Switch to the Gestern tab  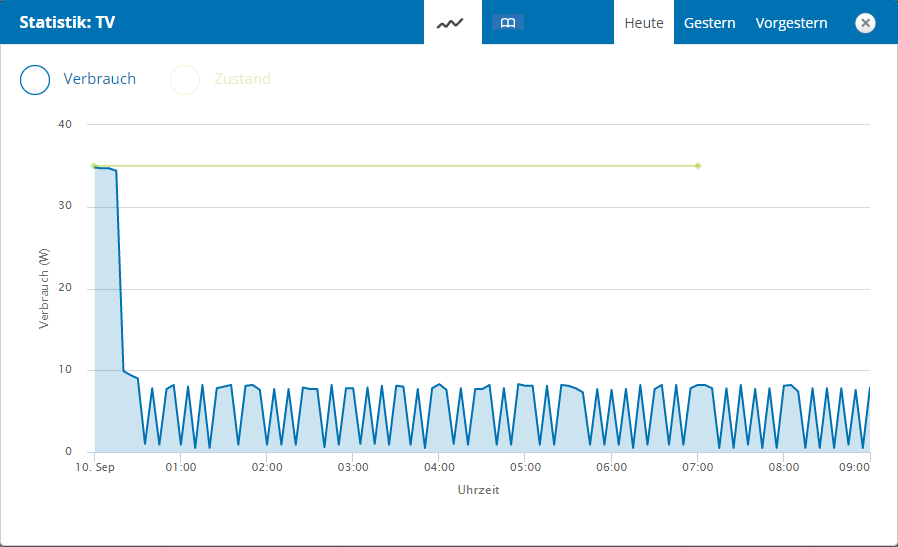[710, 22]
